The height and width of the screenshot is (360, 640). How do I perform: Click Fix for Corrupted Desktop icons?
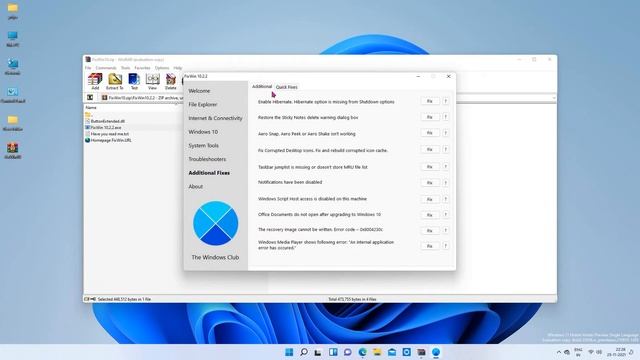click(x=430, y=149)
